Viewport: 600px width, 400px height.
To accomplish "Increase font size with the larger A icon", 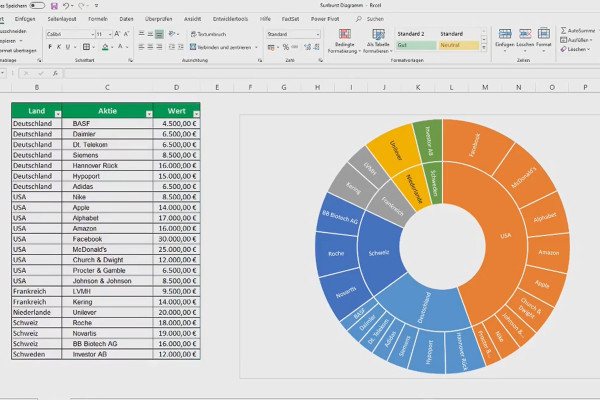I will coord(116,34).
